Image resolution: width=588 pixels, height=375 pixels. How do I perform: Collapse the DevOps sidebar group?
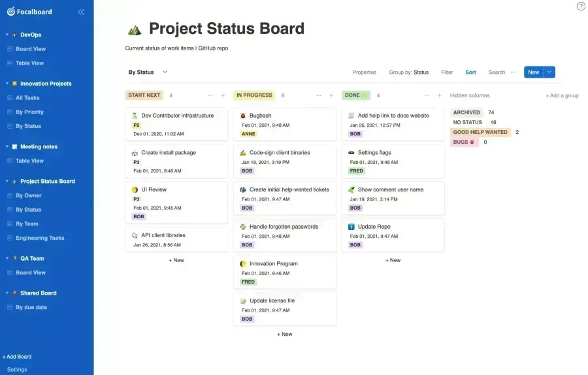(x=7, y=35)
